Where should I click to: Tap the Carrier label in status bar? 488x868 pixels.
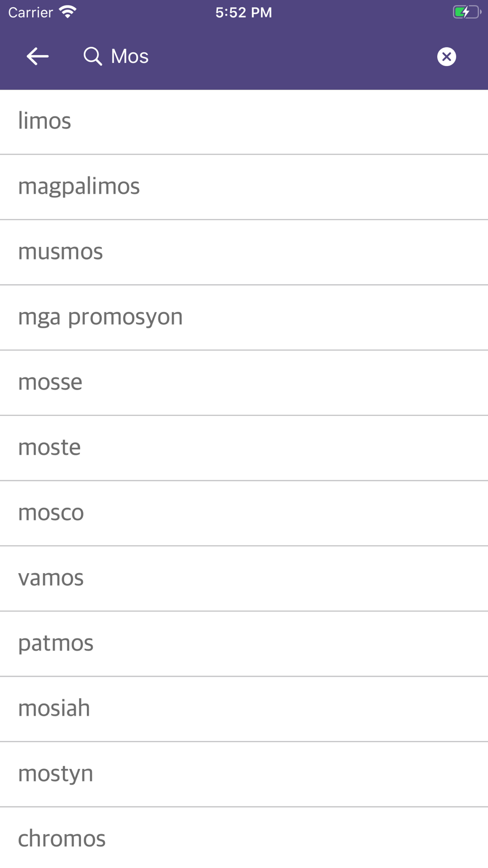(31, 12)
